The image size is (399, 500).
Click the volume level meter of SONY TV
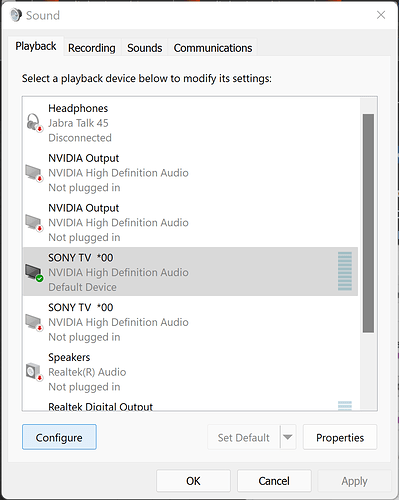(345, 271)
